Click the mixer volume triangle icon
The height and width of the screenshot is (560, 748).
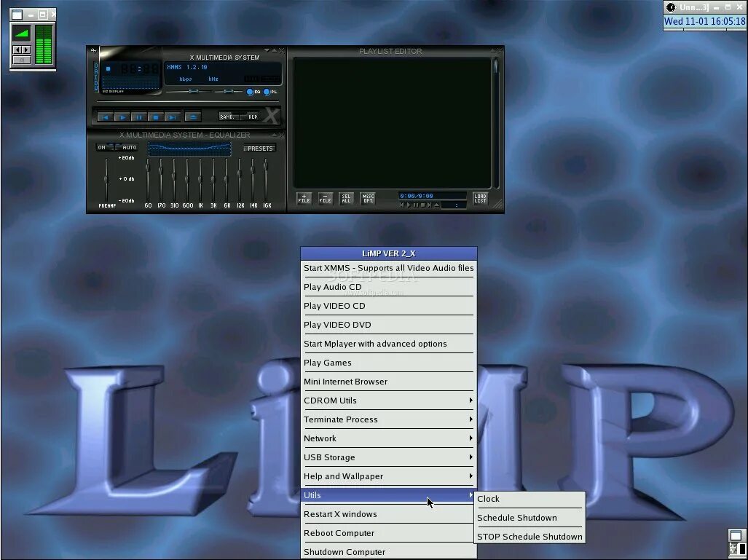(21, 33)
